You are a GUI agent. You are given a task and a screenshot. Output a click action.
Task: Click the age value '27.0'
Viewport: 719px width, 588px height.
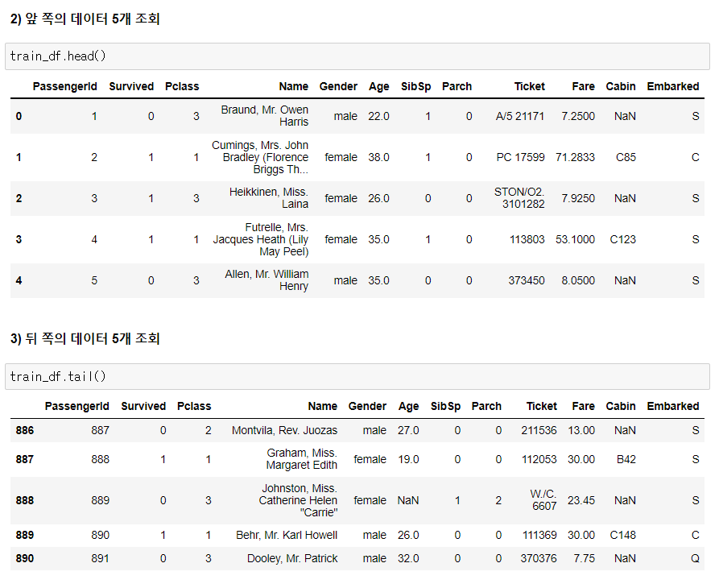click(x=408, y=430)
